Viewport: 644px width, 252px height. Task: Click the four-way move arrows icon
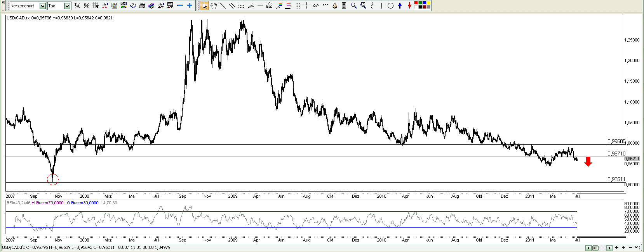coord(616,247)
